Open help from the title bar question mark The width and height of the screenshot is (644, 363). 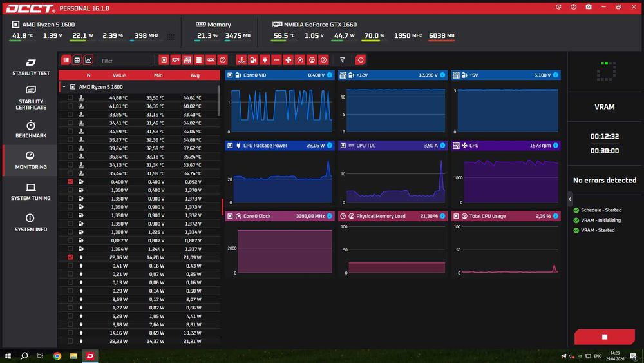pyautogui.click(x=573, y=7)
